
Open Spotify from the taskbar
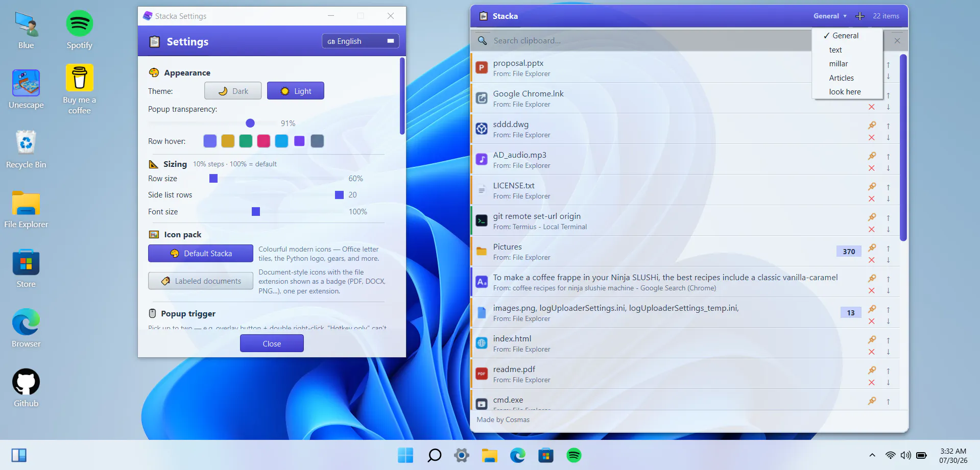pos(574,455)
